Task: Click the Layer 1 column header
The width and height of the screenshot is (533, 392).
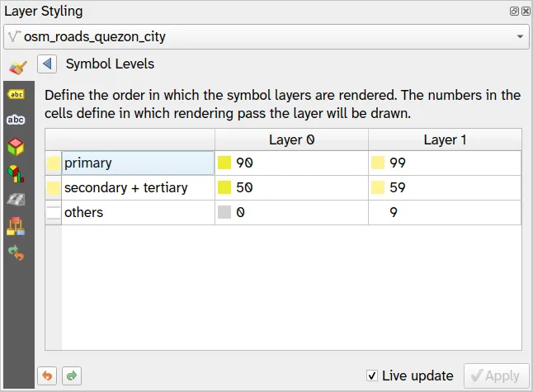Action: pyautogui.click(x=445, y=139)
